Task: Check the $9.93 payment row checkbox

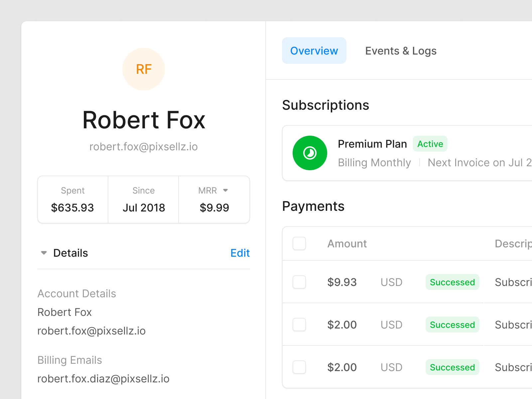Action: pos(299,282)
